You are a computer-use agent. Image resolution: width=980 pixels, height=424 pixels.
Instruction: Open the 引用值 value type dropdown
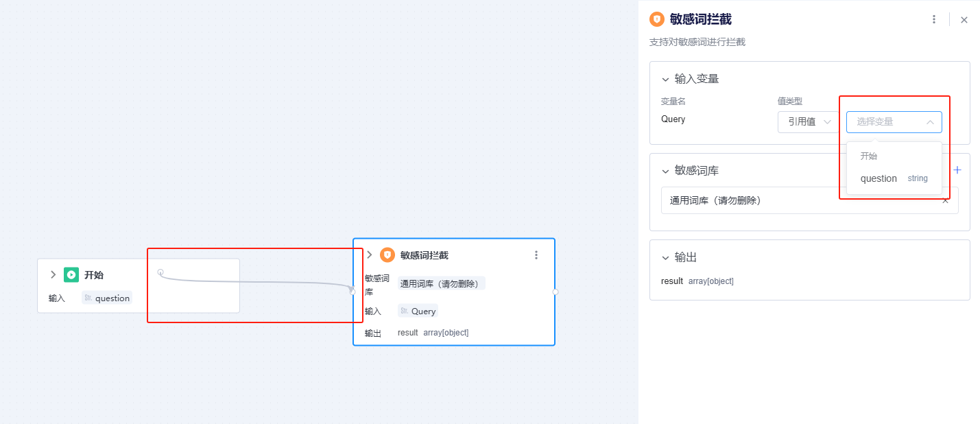809,122
